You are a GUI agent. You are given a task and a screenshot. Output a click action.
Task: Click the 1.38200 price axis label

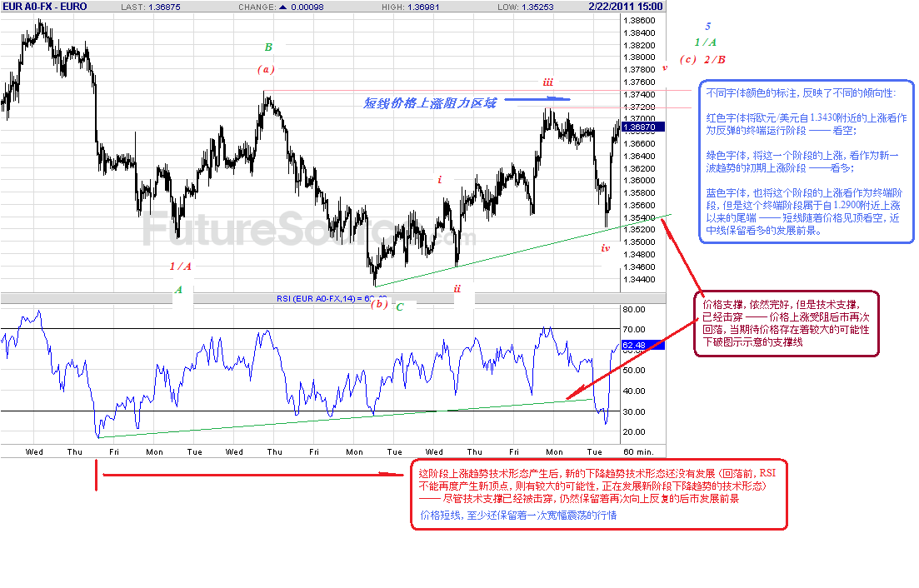click(639, 45)
